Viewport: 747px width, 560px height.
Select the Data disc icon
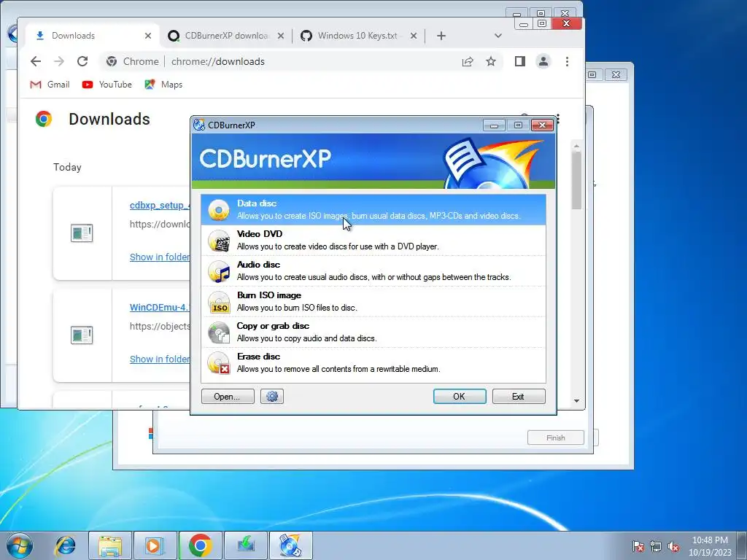[219, 210]
